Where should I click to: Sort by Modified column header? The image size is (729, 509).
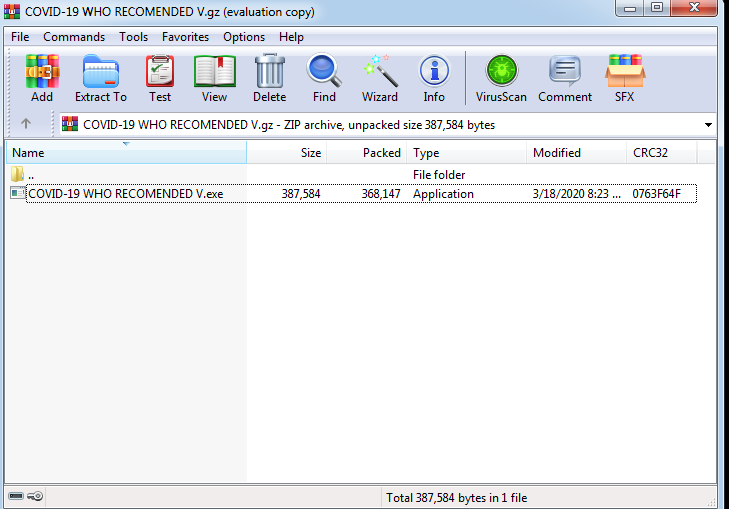(x=577, y=152)
